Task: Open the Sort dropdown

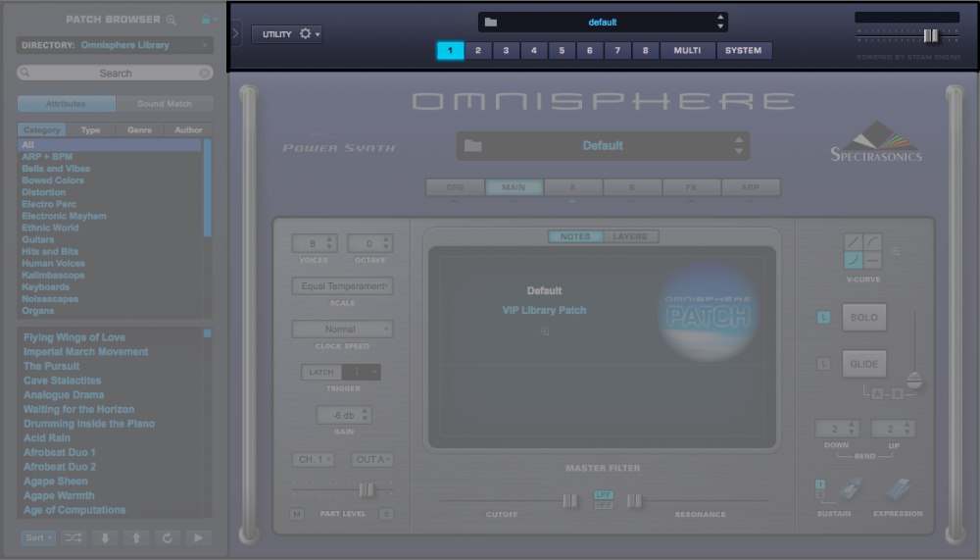Action: (38, 537)
